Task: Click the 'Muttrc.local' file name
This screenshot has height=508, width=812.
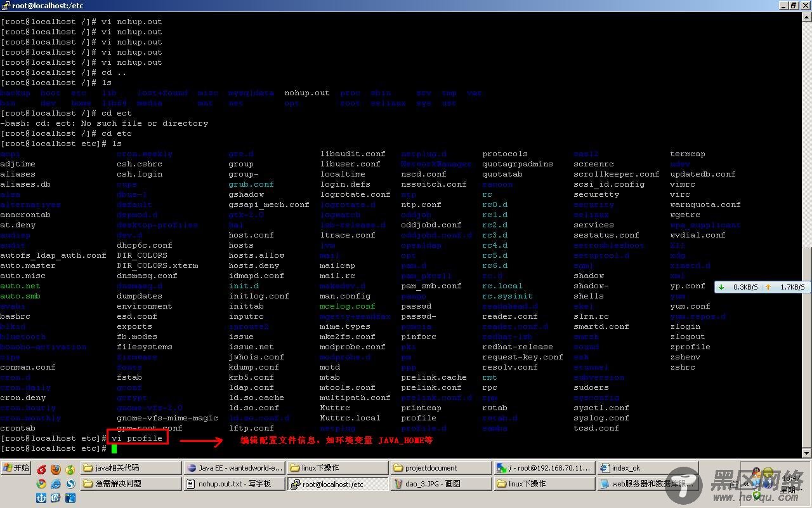Action: [350, 418]
